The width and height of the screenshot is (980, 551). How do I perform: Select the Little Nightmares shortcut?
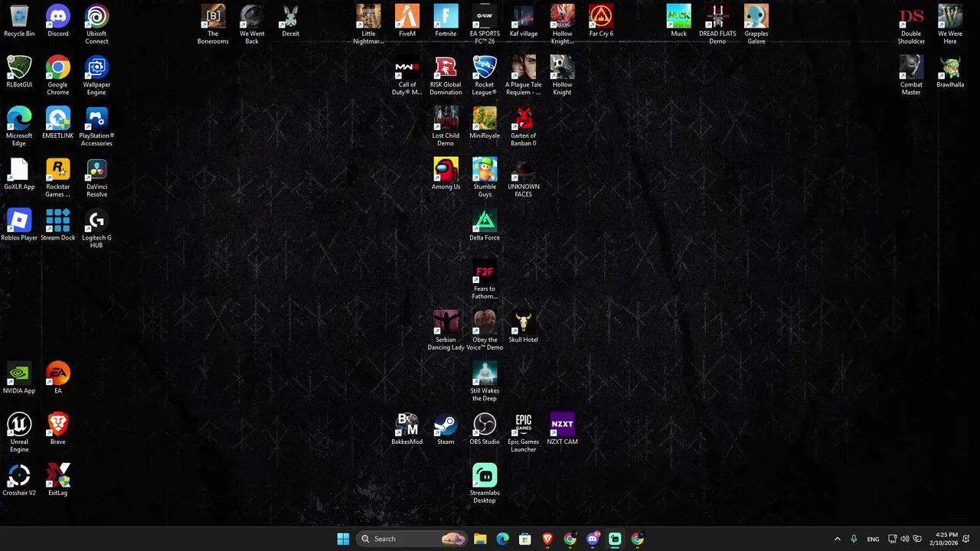click(x=368, y=24)
